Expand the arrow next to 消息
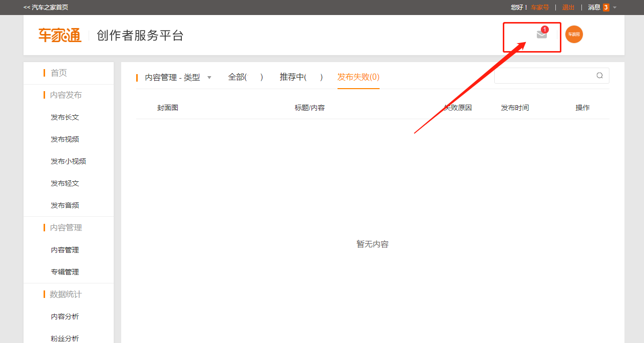The width and height of the screenshot is (644, 343). pos(614,8)
